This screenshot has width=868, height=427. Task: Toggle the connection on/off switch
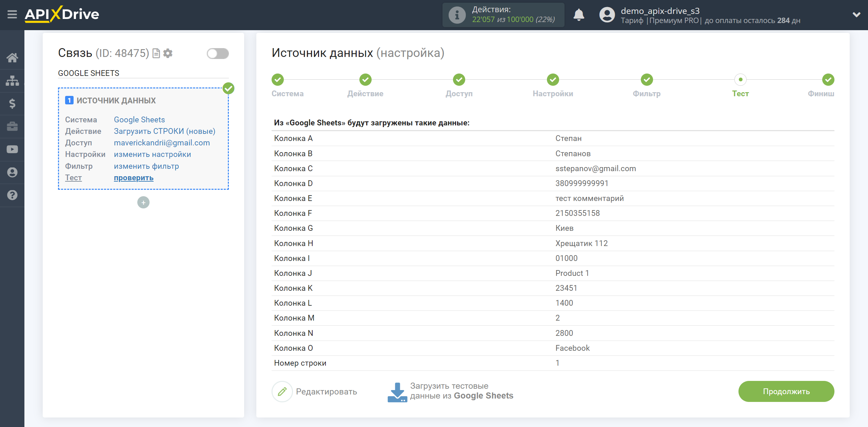point(218,53)
